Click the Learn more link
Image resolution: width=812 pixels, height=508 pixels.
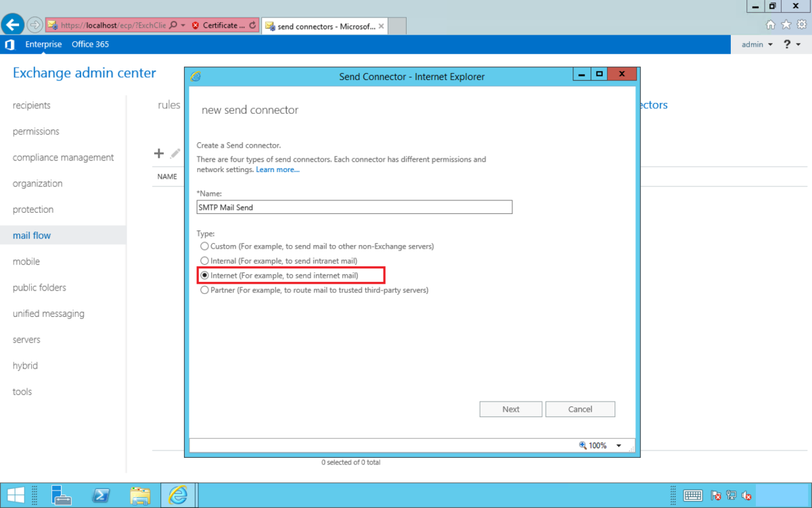click(277, 169)
